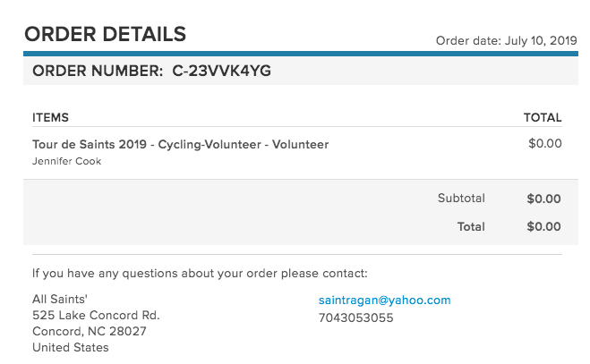Image resolution: width=590 pixels, height=364 pixels.
Task: Click the ITEMS column header
Action: pos(50,118)
